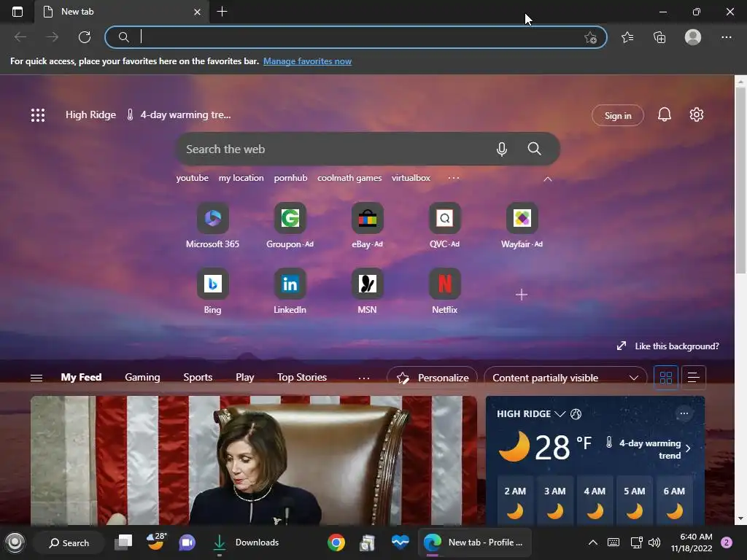Click my location search suggestion
The width and height of the screenshot is (747, 560).
241,178
